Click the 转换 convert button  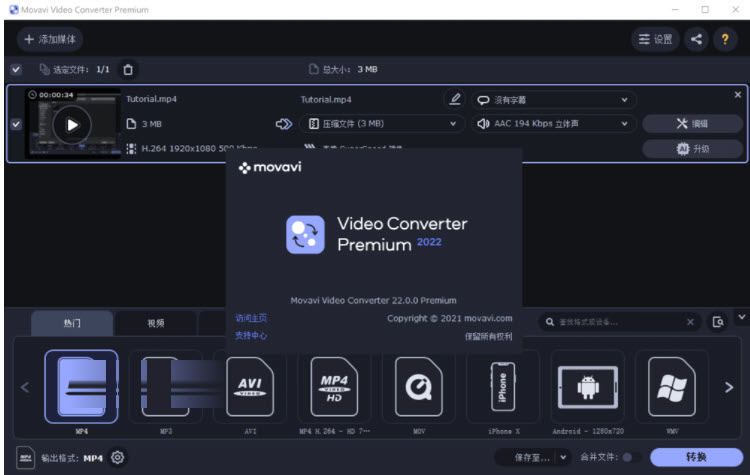tap(697, 457)
